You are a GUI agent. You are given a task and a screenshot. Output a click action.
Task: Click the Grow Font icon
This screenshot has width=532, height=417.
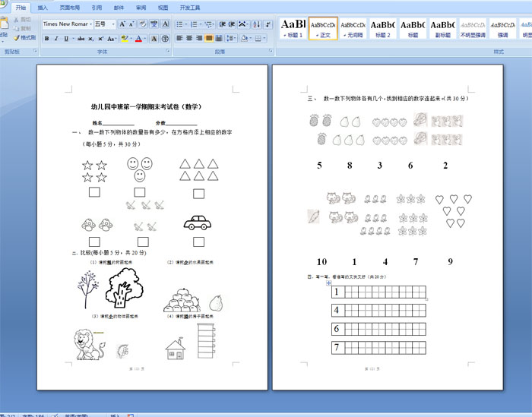coord(122,24)
